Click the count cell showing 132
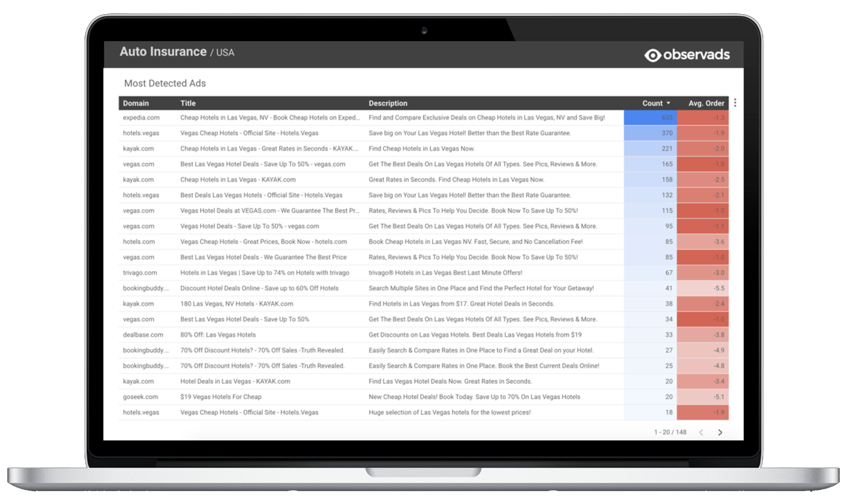The height and width of the screenshot is (504, 847). tap(650, 195)
